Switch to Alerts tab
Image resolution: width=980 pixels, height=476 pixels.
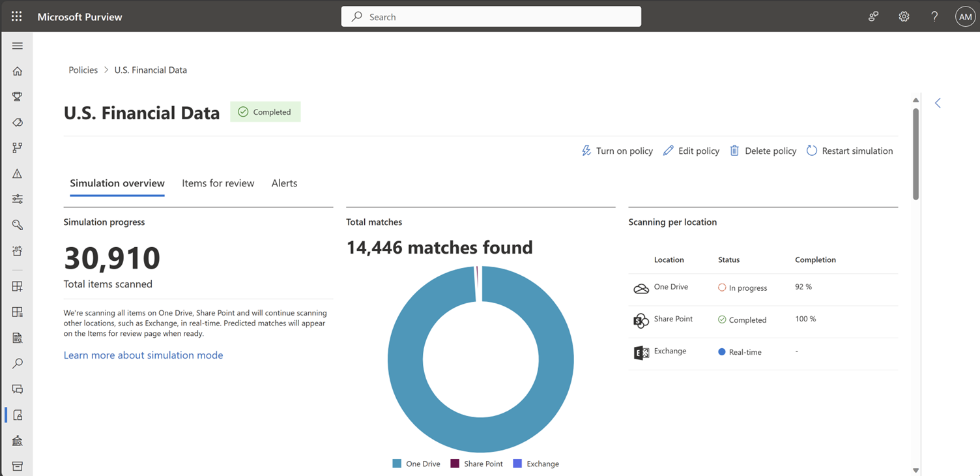click(284, 183)
